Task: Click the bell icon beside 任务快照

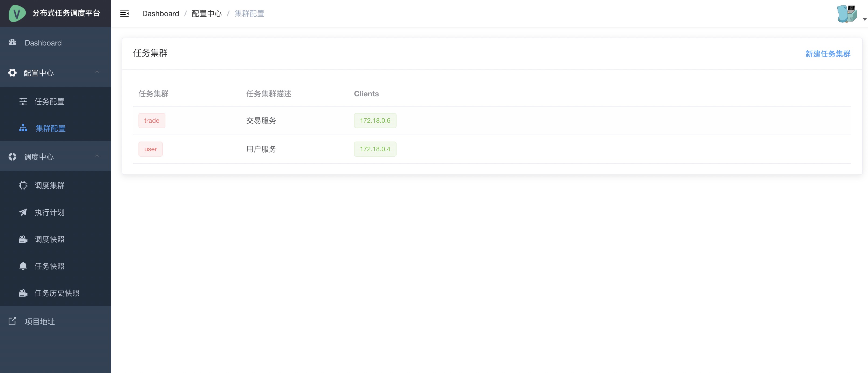Action: [23, 266]
